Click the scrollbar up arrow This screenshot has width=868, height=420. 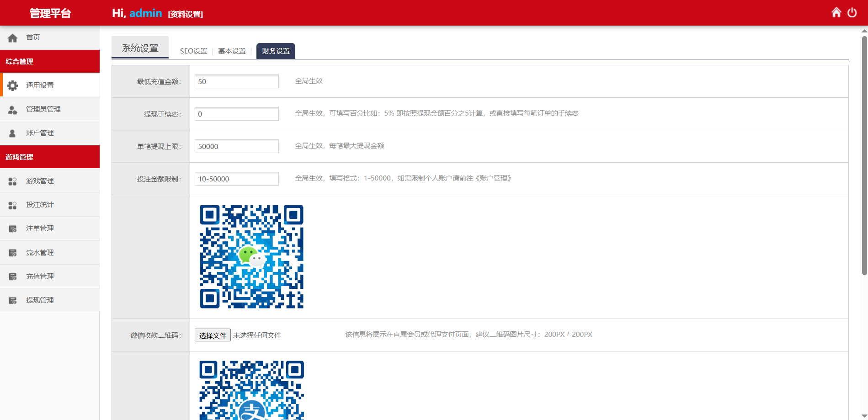[x=864, y=31]
